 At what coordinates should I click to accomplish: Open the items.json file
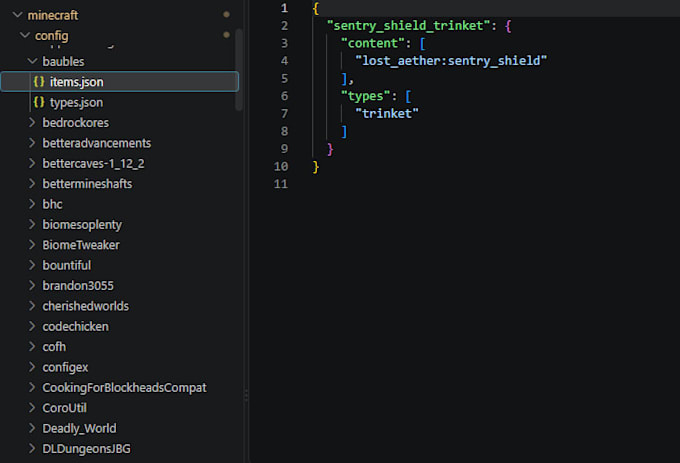pos(120,82)
